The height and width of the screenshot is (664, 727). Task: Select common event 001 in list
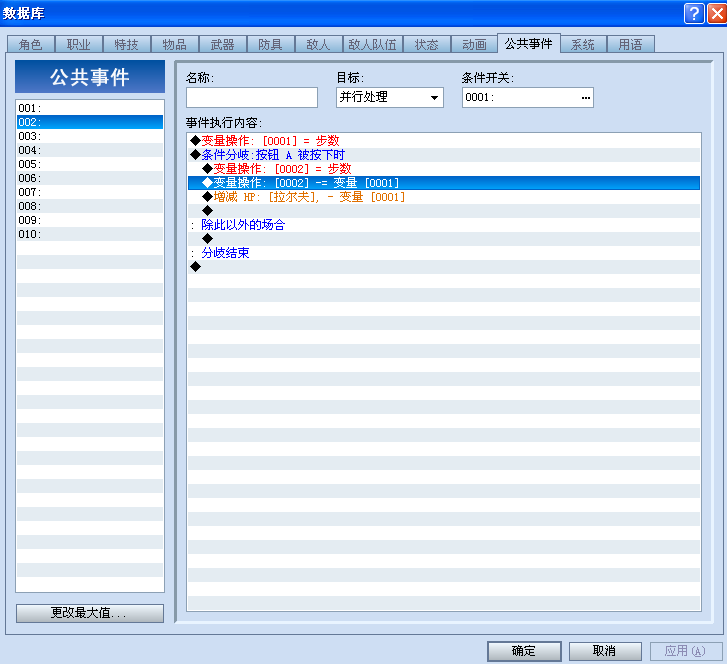tap(90, 108)
